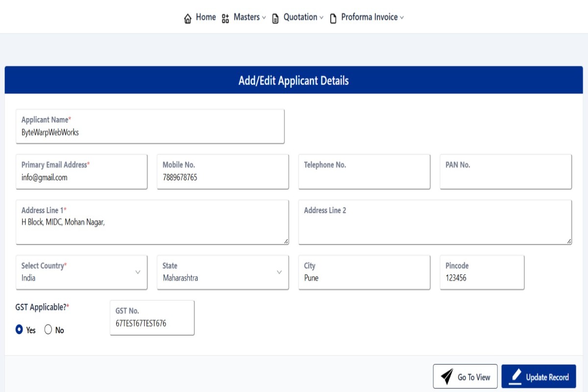Viewport: 588px width, 392px height.
Task: Click the GST No. input field
Action: point(152,323)
